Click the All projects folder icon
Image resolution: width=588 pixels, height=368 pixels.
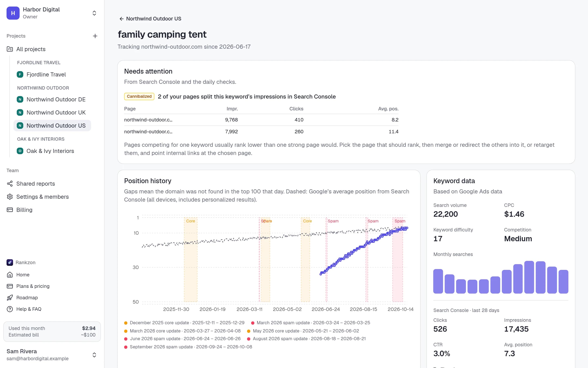[x=10, y=49]
